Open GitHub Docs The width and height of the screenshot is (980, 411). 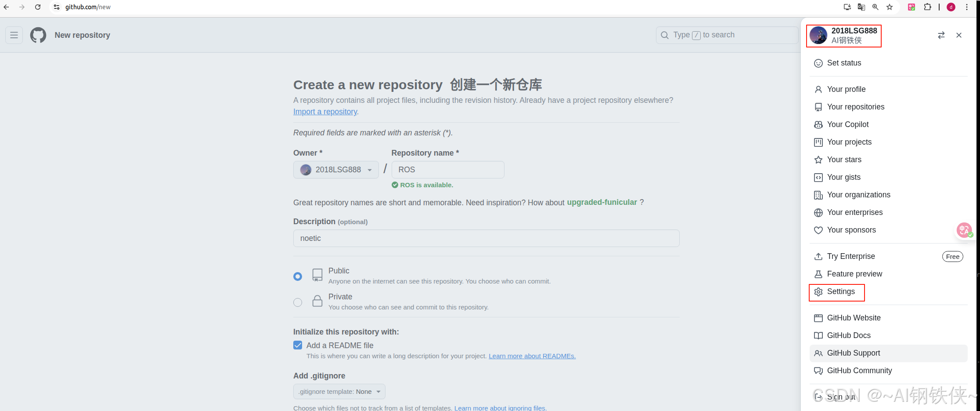click(x=889, y=335)
